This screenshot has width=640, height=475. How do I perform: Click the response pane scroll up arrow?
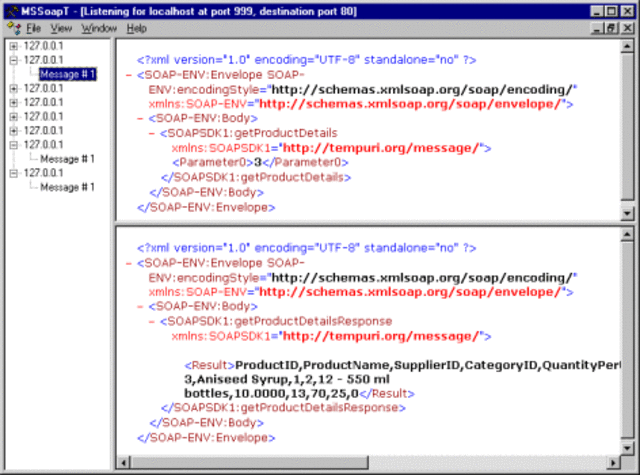coord(627,234)
